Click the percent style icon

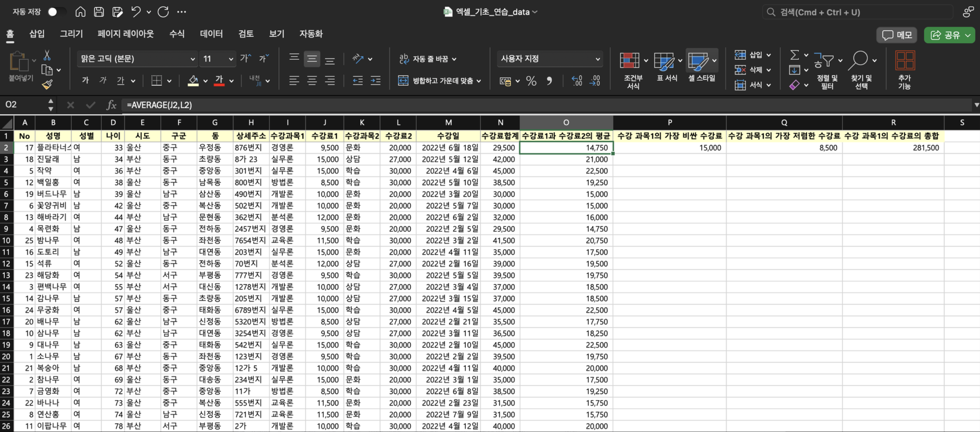point(531,80)
